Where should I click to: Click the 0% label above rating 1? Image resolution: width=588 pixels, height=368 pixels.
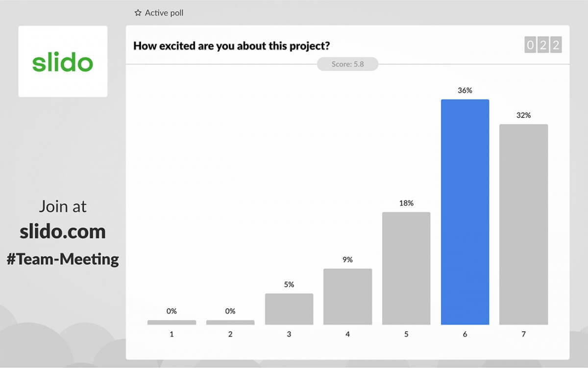pyautogui.click(x=171, y=311)
